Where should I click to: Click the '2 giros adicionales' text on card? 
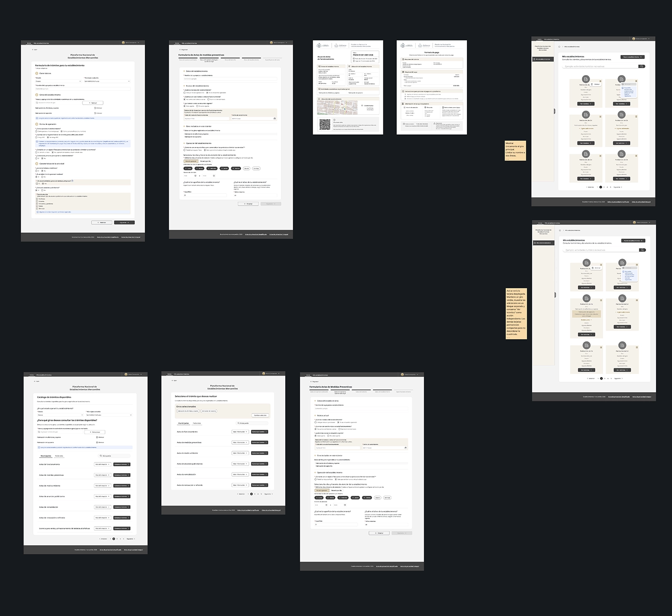pyautogui.click(x=587, y=128)
